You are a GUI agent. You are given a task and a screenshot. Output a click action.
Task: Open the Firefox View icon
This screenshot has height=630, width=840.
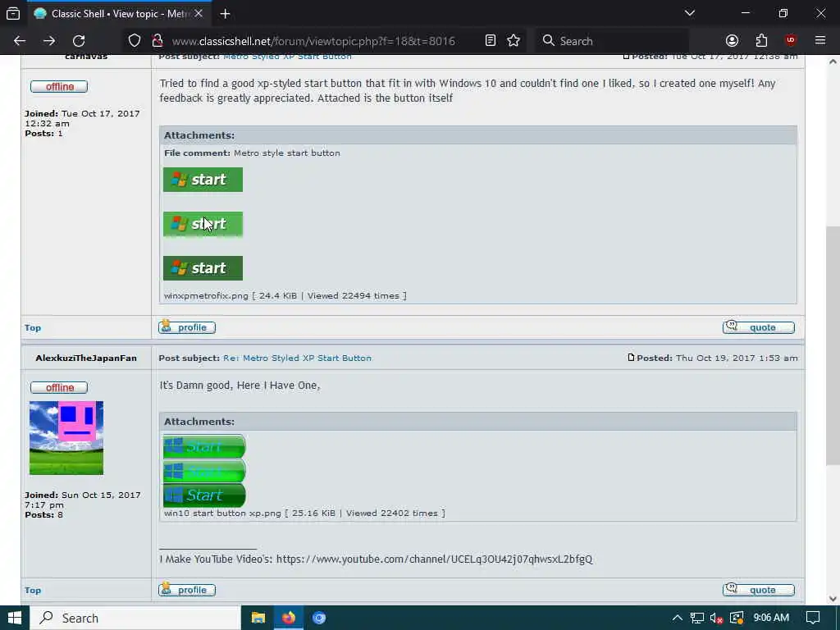13,14
